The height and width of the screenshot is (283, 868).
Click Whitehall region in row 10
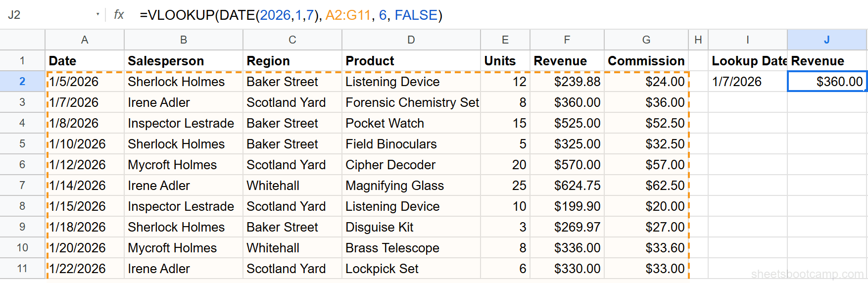292,248
